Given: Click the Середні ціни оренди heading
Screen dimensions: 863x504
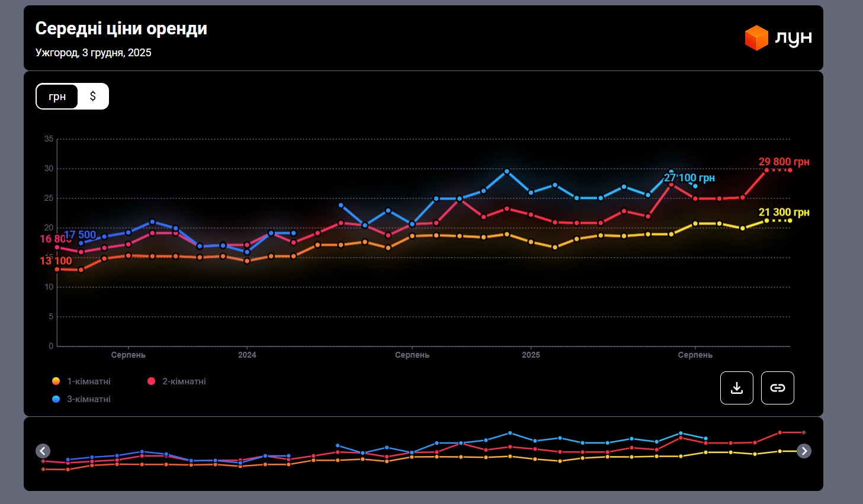Looking at the screenshot, I should [x=121, y=28].
